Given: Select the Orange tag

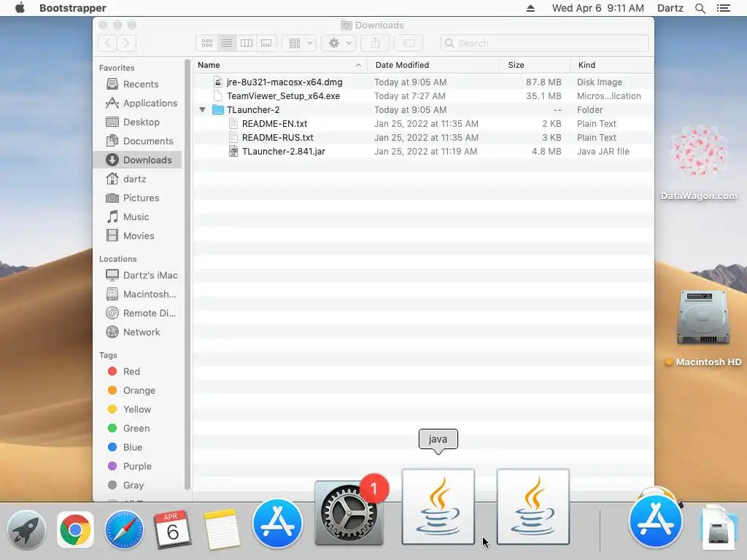Looking at the screenshot, I should coord(139,391).
